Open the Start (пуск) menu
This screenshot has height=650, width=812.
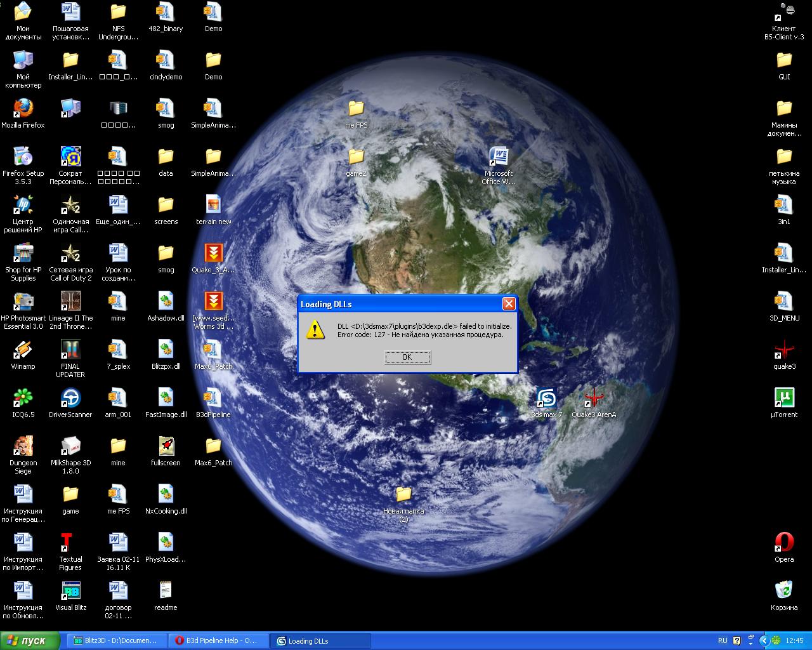(30, 640)
